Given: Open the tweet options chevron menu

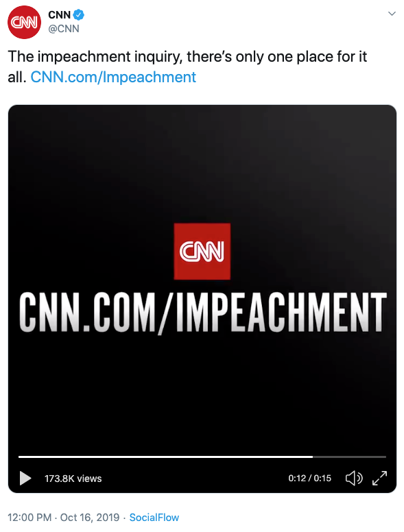Looking at the screenshot, I should [x=392, y=14].
